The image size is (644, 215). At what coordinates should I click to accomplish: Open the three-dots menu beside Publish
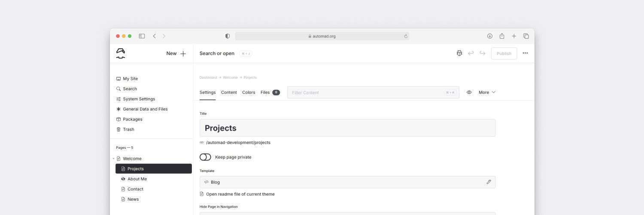pos(525,53)
